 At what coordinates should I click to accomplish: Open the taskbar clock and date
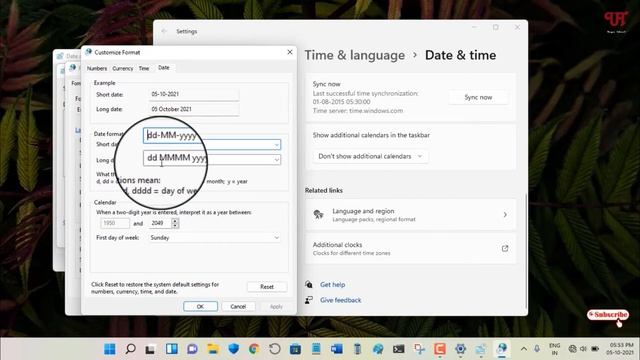pos(620,349)
